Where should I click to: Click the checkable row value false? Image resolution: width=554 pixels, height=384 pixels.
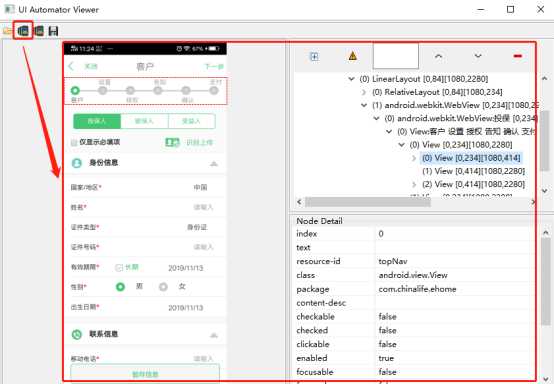[x=387, y=317]
